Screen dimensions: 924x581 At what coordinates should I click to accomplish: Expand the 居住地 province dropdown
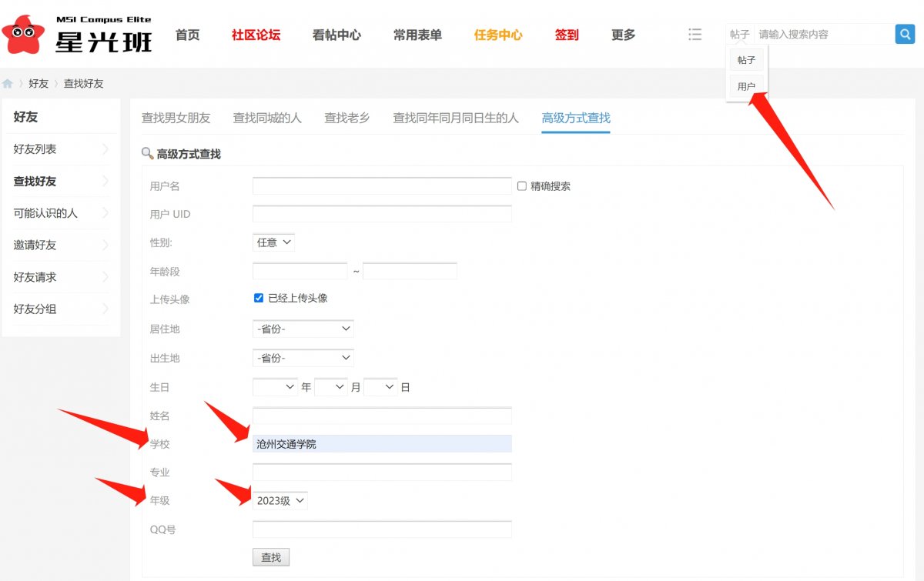(x=303, y=329)
